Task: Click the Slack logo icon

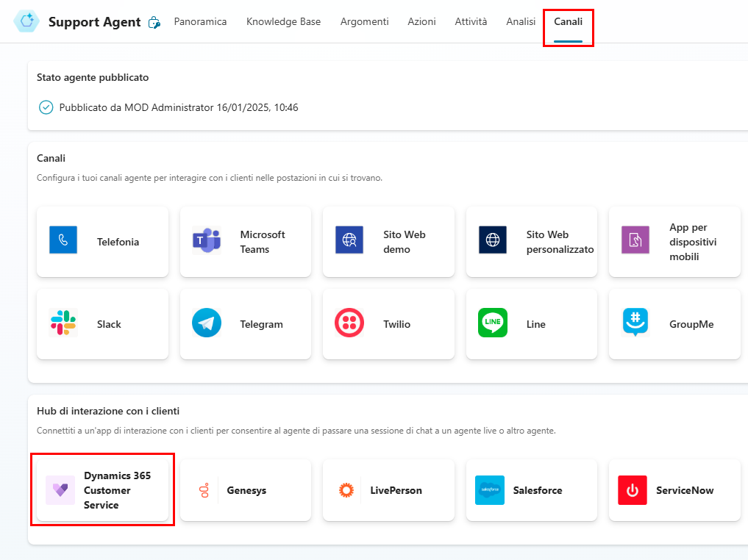Action: (x=63, y=323)
